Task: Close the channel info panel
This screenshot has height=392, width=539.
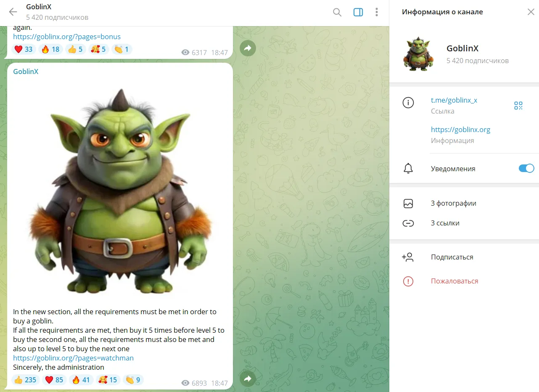Action: 531,12
